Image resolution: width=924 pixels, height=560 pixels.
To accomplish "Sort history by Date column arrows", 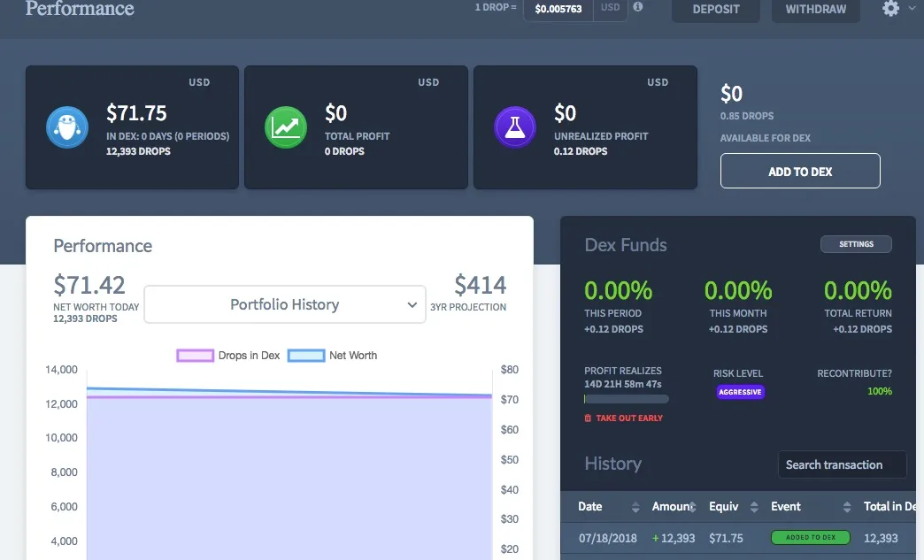I will (x=635, y=507).
